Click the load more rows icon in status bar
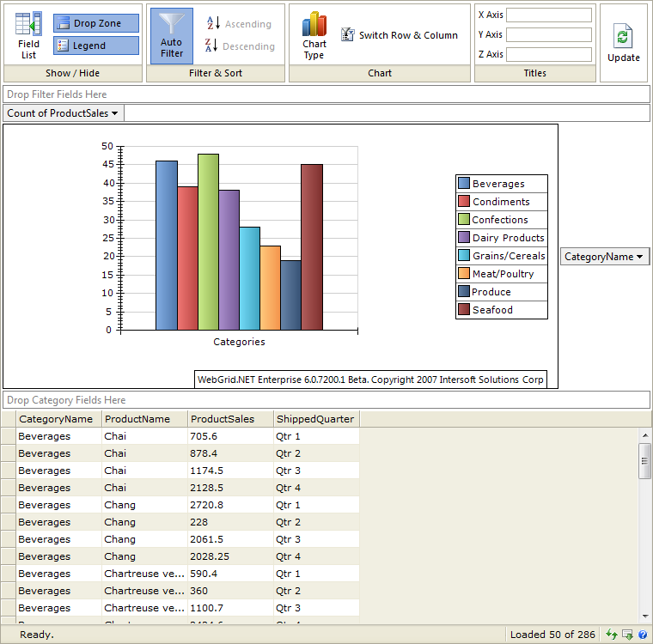653x644 pixels. click(627, 635)
